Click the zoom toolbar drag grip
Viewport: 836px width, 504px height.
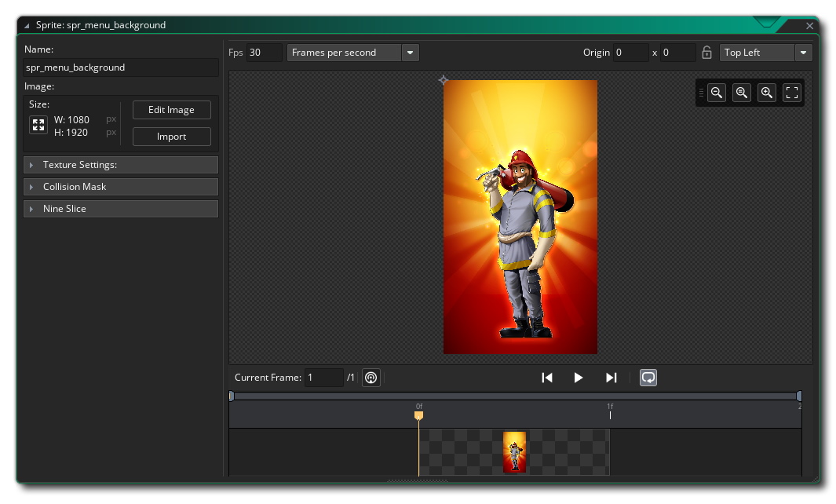(701, 93)
